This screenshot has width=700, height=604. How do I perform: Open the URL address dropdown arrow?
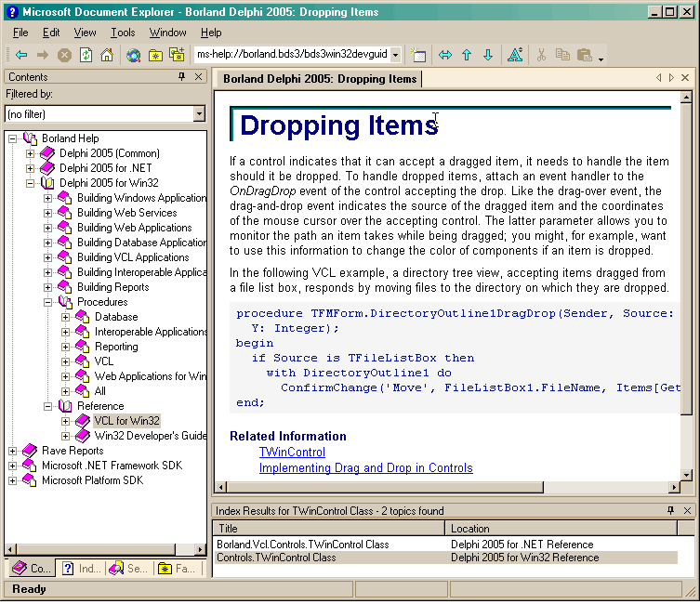[x=395, y=55]
